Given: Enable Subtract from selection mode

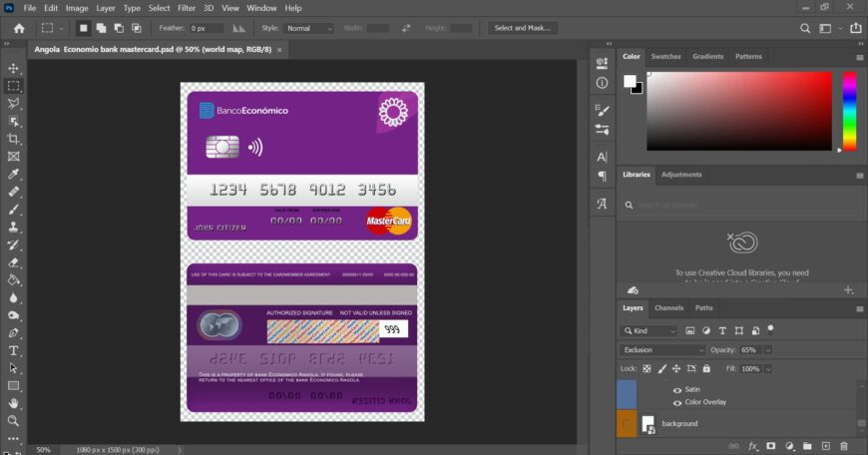Looking at the screenshot, I should tap(119, 28).
